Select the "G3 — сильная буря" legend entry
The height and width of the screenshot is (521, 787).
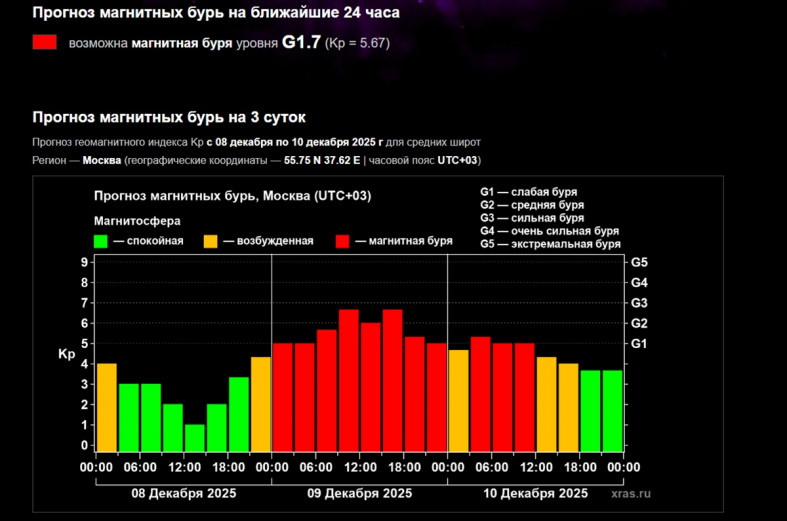[532, 218]
